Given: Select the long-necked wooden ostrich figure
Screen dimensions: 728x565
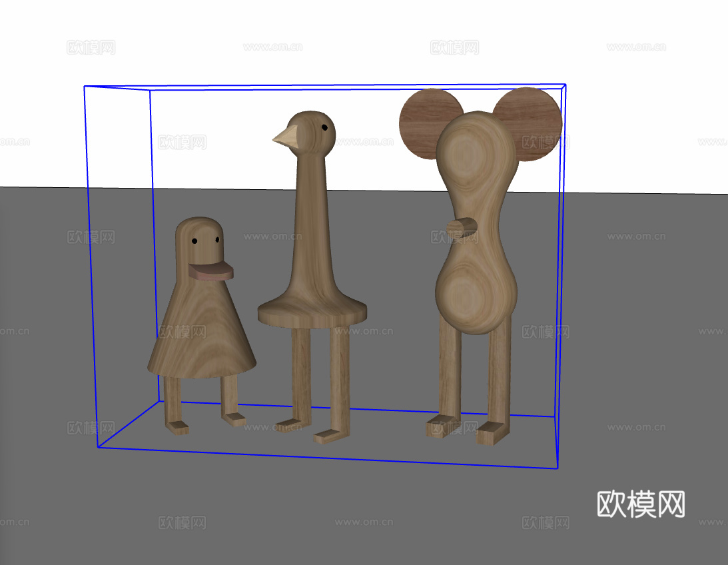Looking at the screenshot, I should coord(312,277).
